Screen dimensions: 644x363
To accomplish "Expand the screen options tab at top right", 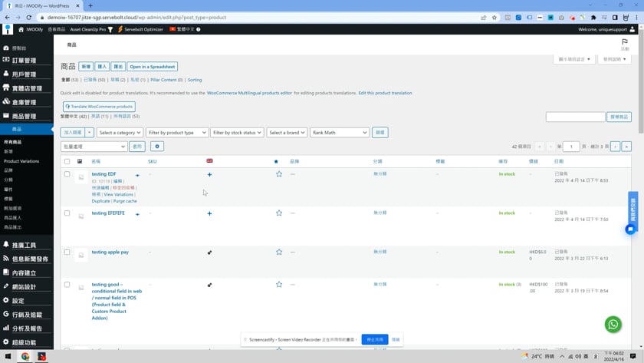I will (573, 59).
